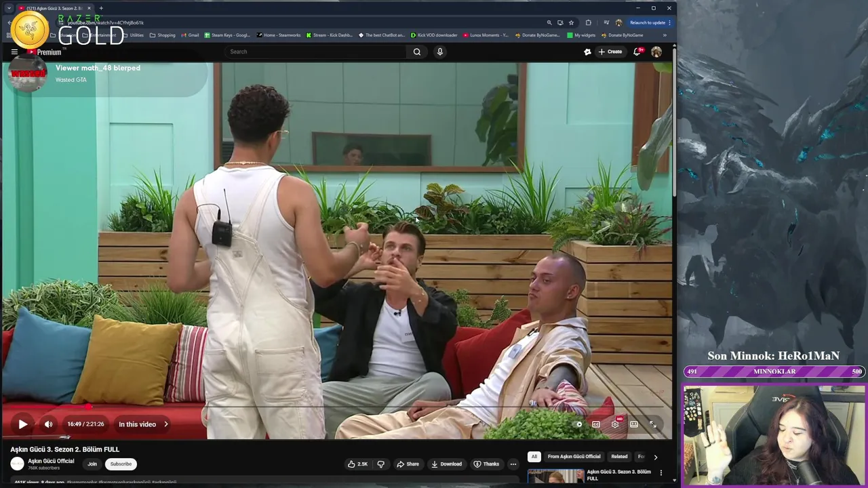This screenshot has height=488, width=868.
Task: Toggle the autoplay switch in the player
Action: point(577,424)
